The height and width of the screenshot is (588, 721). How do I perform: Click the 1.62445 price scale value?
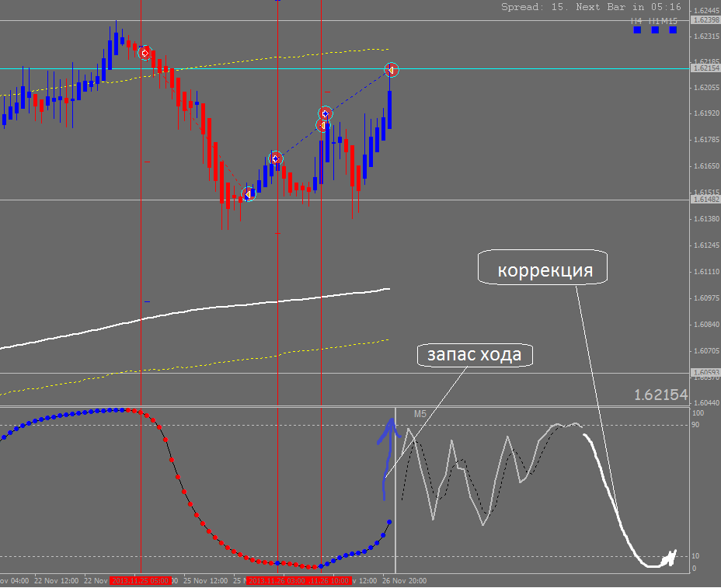click(x=706, y=10)
